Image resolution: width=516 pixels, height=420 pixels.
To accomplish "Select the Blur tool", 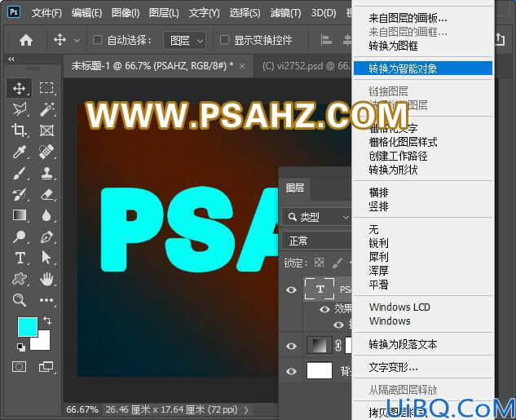I will pos(46,215).
